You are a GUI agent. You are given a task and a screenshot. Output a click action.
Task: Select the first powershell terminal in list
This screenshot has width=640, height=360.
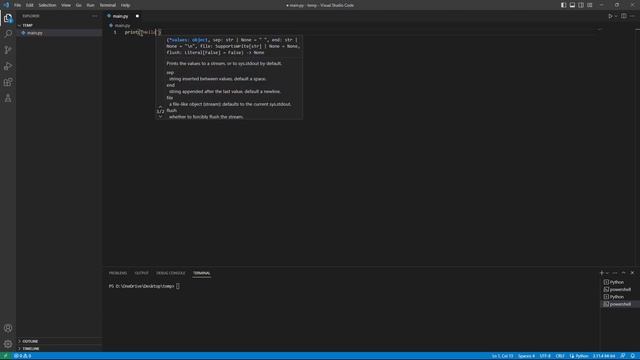[x=620, y=289]
